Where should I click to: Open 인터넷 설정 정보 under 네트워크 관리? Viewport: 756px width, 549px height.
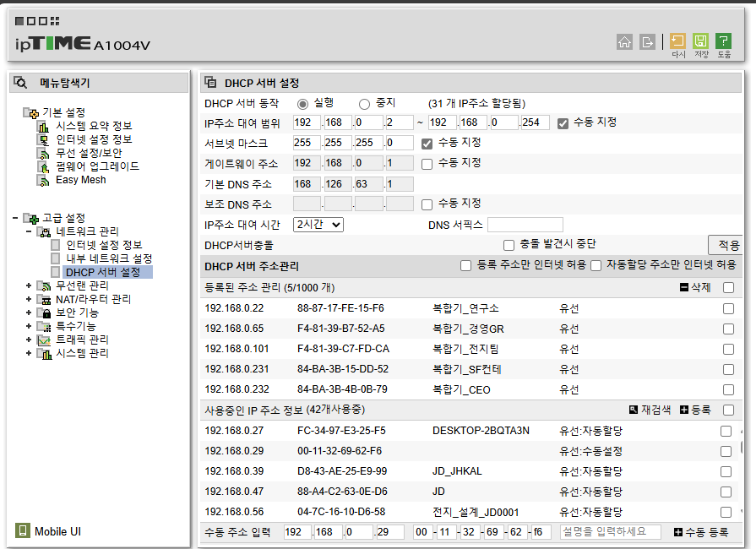pos(104,245)
